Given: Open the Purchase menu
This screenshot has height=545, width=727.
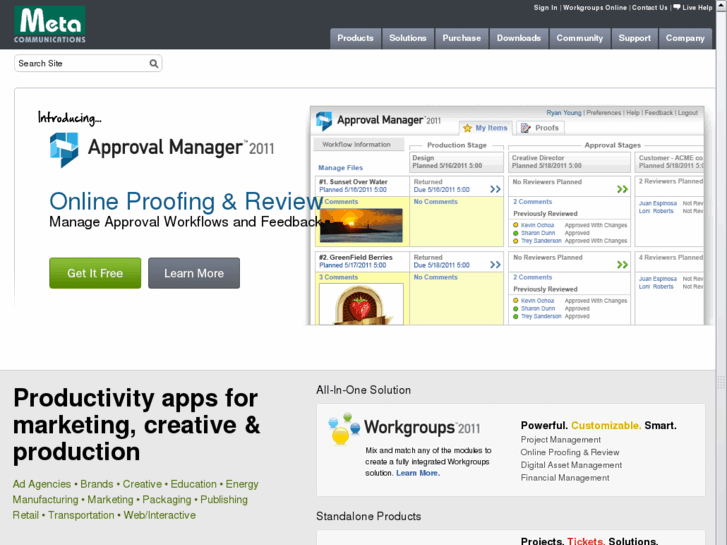Looking at the screenshot, I should (461, 38).
